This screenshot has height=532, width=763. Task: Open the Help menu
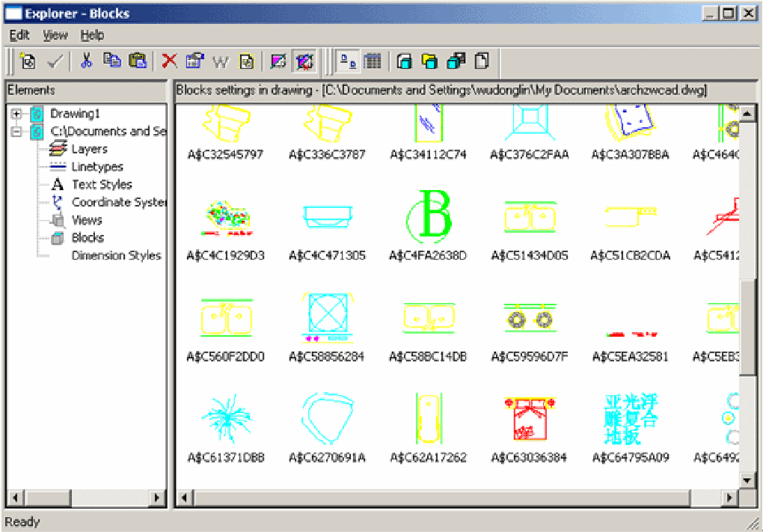coord(92,35)
